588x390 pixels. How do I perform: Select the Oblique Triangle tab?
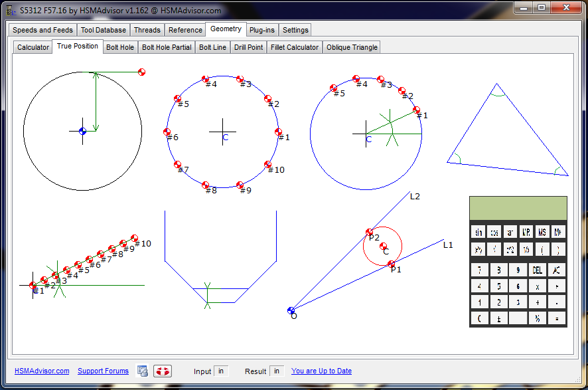pos(352,47)
